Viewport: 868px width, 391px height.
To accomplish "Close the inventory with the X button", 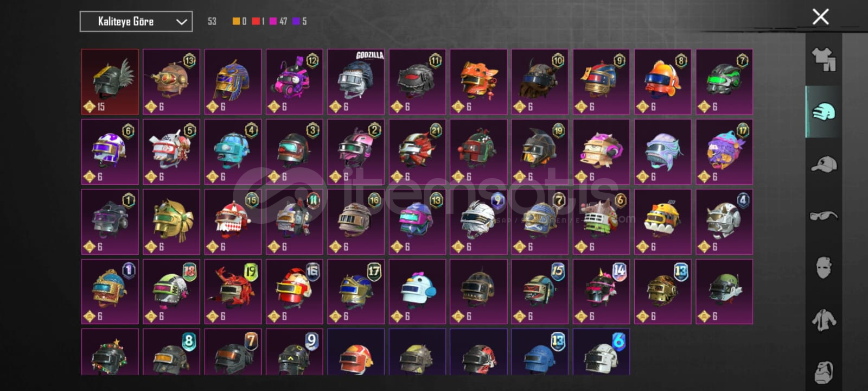I will (x=820, y=17).
